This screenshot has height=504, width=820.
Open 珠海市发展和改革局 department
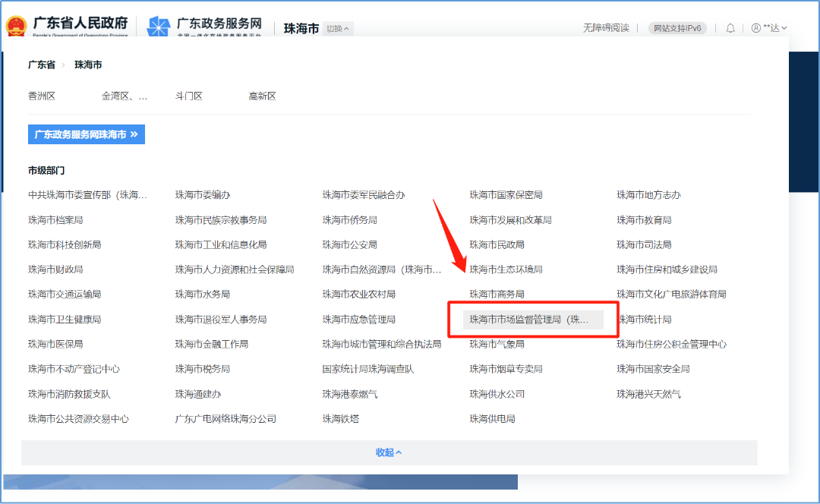510,220
